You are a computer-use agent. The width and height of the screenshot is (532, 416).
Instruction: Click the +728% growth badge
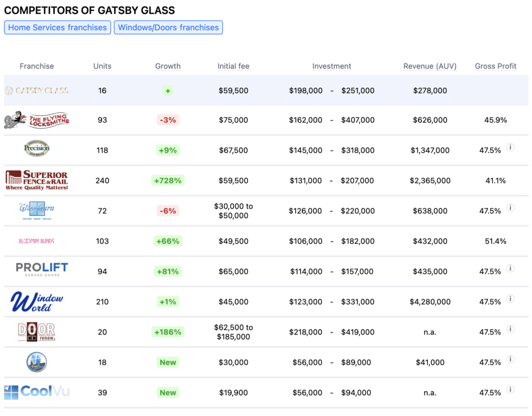(168, 180)
